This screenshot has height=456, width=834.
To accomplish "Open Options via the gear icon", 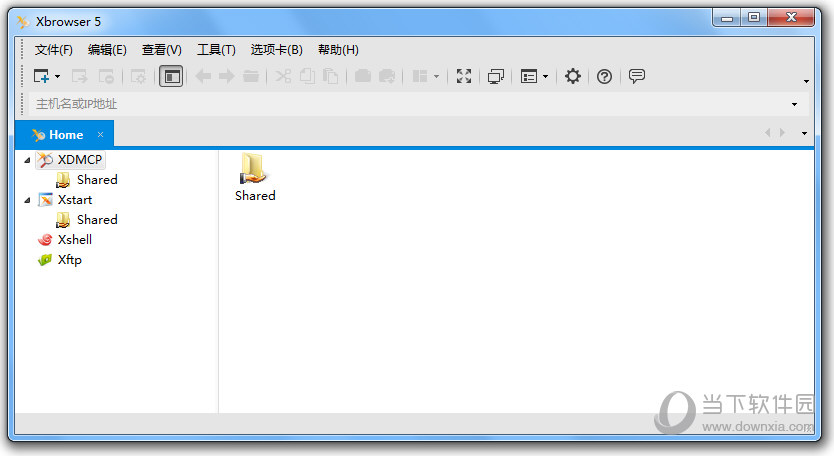I will 573,76.
